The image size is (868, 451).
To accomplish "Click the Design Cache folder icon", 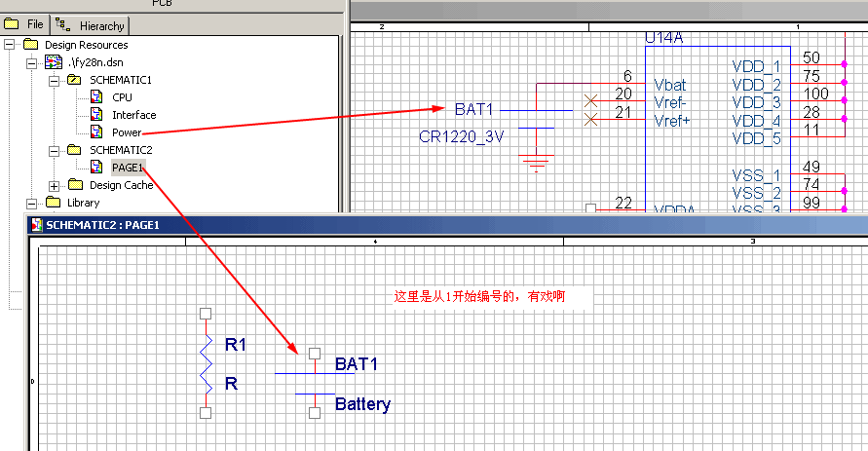I will click(75, 184).
